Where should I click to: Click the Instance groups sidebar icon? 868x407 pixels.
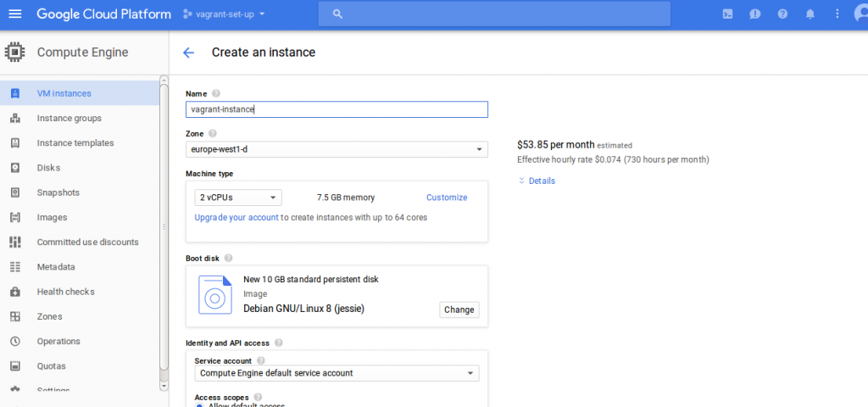(x=15, y=118)
